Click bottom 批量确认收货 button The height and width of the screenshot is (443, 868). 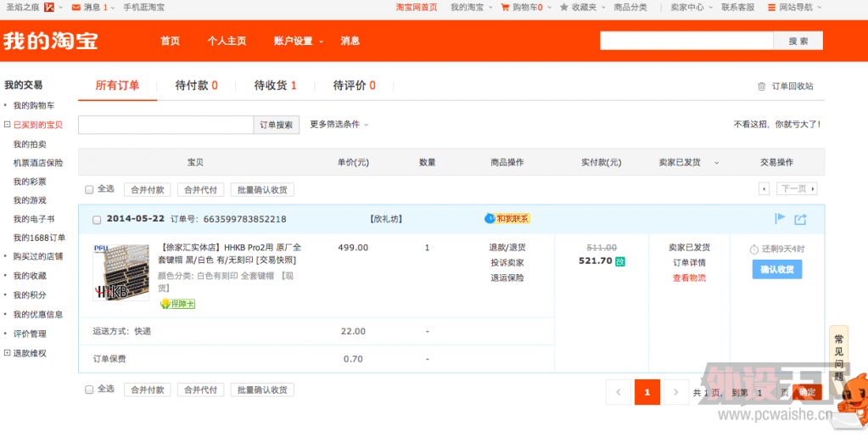tap(262, 390)
